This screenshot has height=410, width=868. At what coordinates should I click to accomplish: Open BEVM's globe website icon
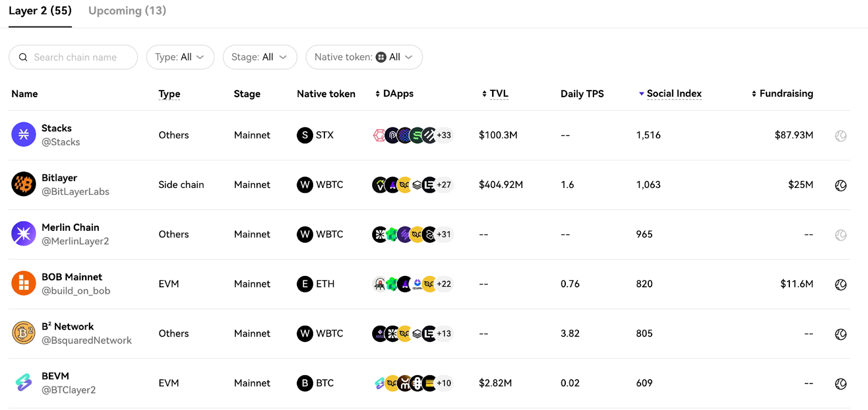click(840, 384)
